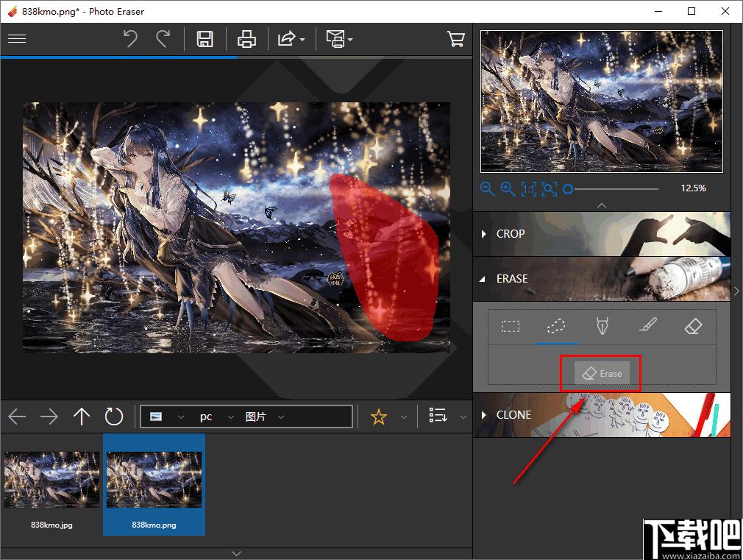This screenshot has width=743, height=560.
Task: Click the 图片 path segment
Action: [256, 417]
